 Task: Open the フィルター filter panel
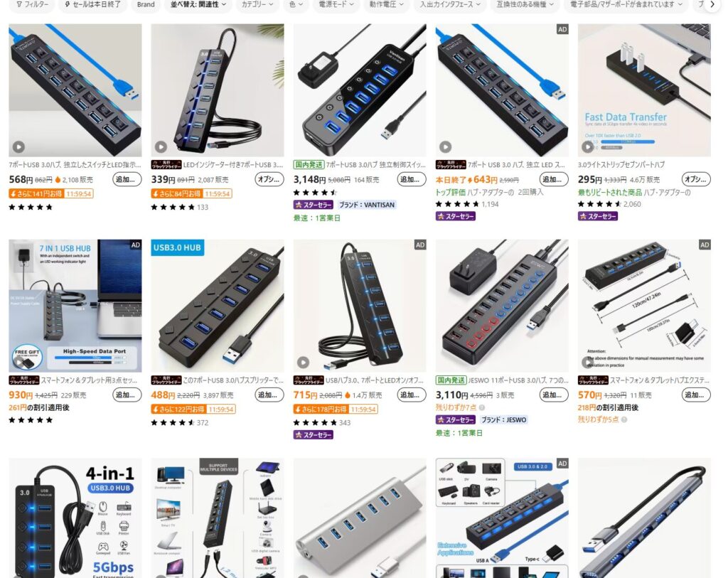pos(31,5)
